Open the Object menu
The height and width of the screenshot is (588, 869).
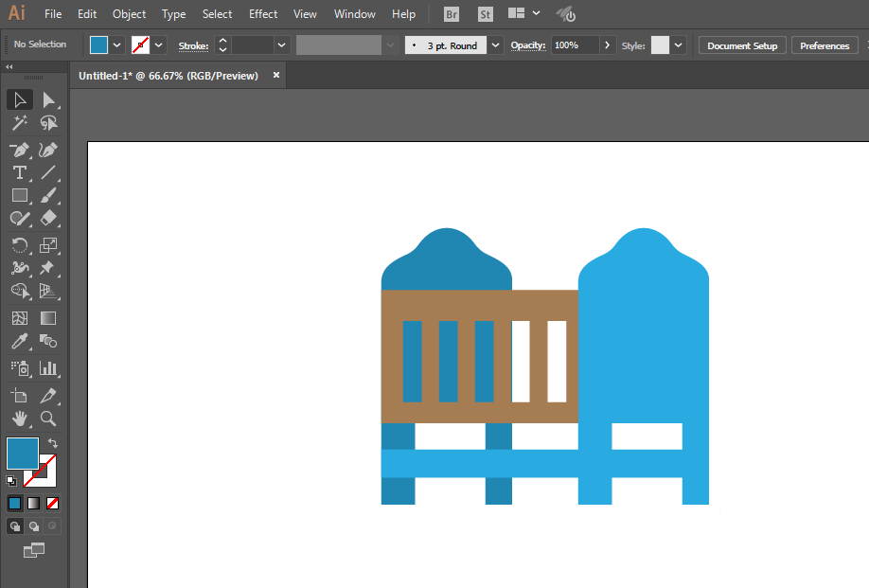coord(129,14)
